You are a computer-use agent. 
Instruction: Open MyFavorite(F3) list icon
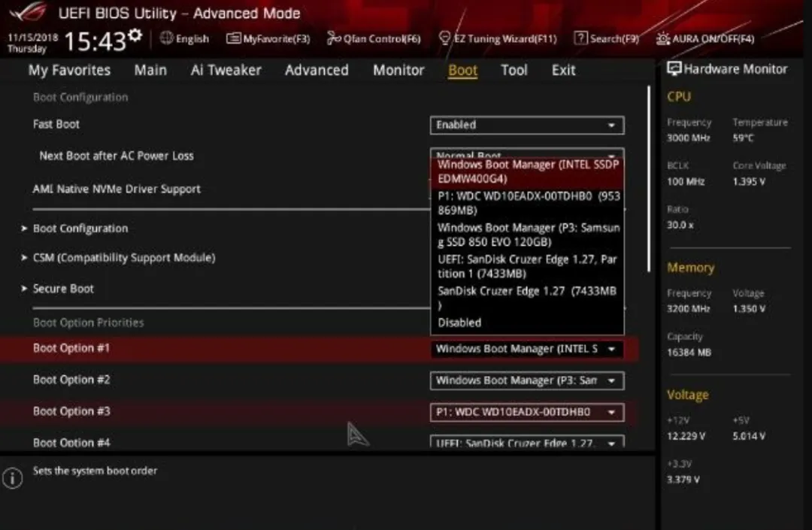(x=233, y=38)
